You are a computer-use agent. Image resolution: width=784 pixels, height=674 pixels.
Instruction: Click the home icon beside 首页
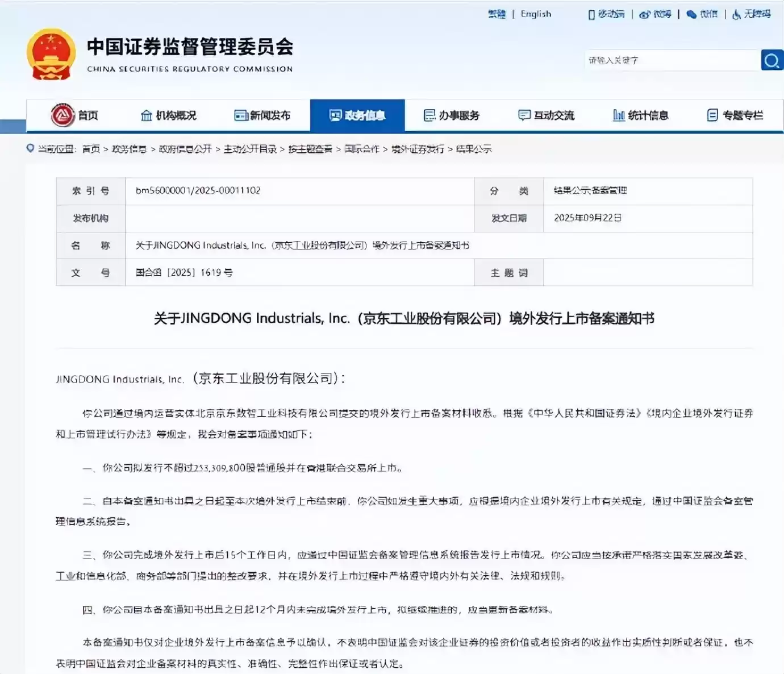pyautogui.click(x=62, y=115)
